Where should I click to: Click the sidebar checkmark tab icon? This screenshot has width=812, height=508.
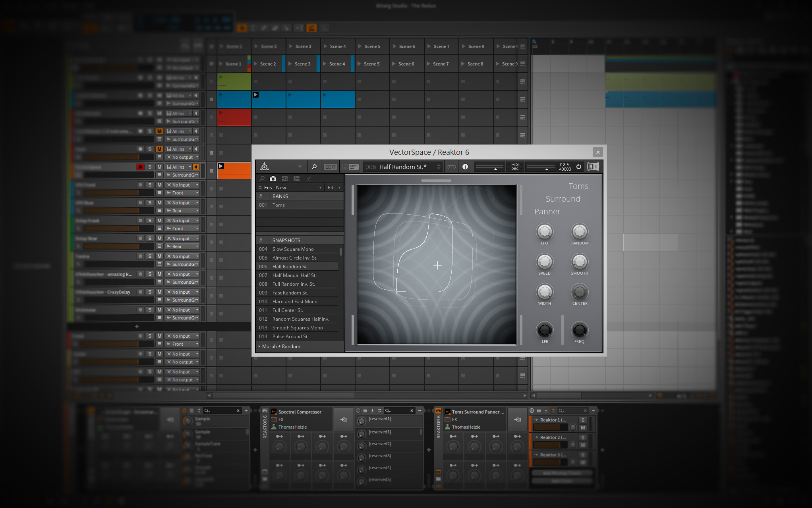click(308, 179)
